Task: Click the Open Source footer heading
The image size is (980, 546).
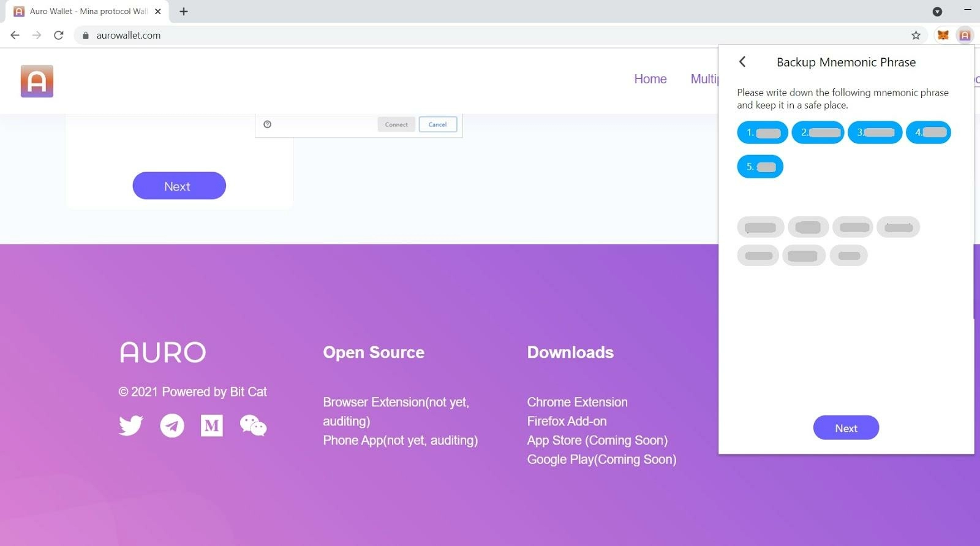Action: pos(374,352)
